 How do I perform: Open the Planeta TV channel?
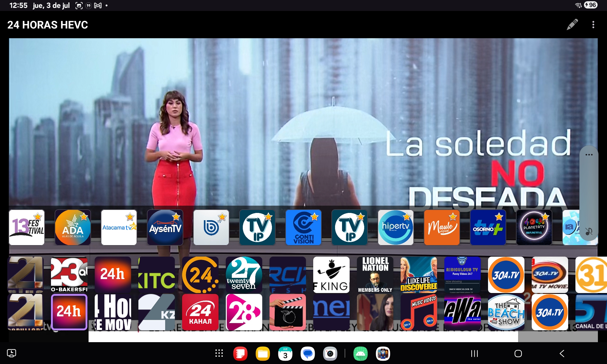pyautogui.click(x=534, y=227)
